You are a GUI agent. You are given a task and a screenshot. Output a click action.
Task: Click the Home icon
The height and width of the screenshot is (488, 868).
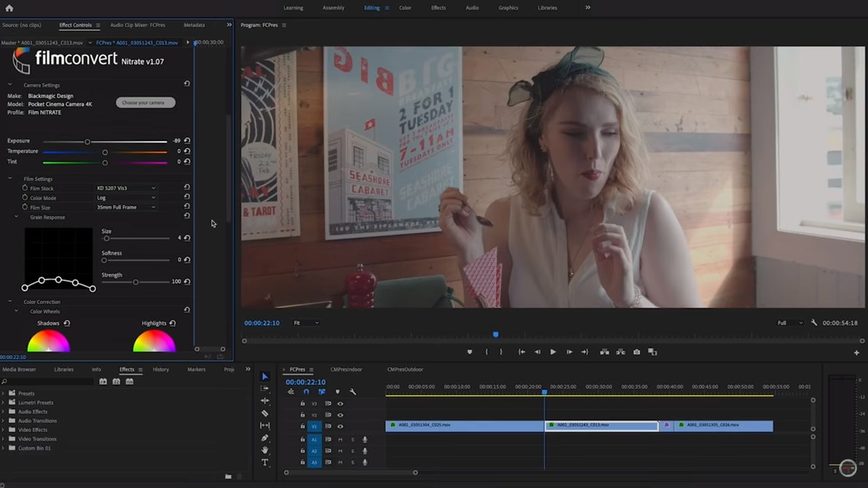[x=9, y=8]
